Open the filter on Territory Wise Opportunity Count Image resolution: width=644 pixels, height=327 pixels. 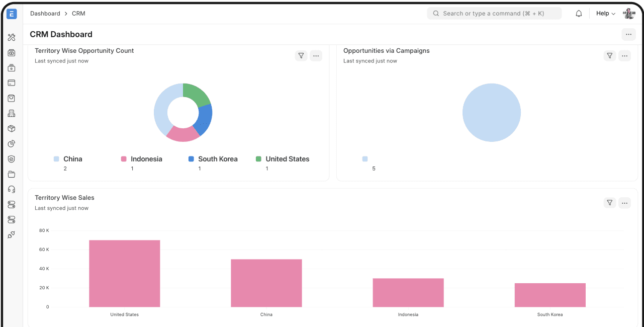(x=301, y=56)
